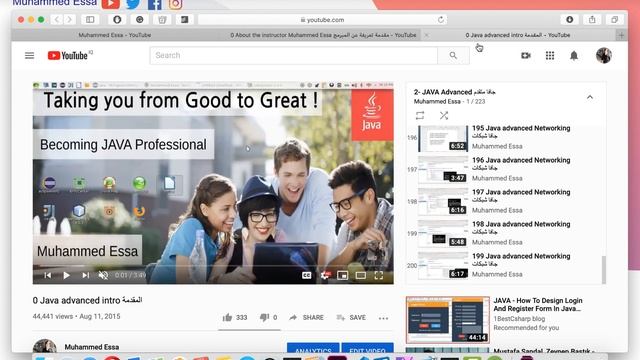The height and width of the screenshot is (360, 640).
Task: Collapse the JAVA Advanced playlist panel
Action: 590,97
